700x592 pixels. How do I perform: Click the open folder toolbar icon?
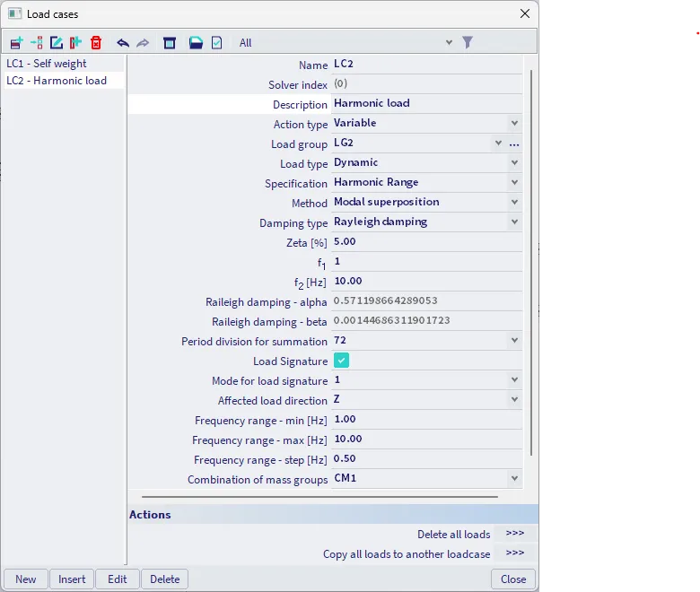tap(196, 42)
